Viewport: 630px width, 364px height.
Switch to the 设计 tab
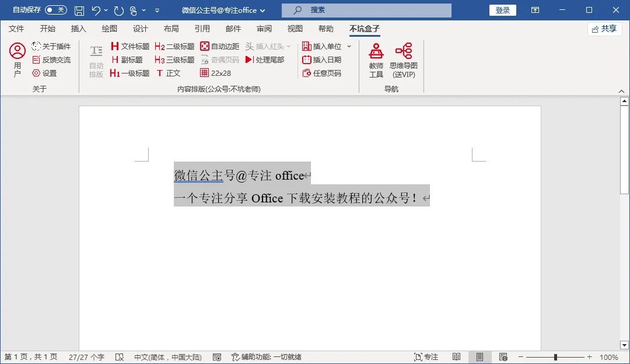(140, 29)
